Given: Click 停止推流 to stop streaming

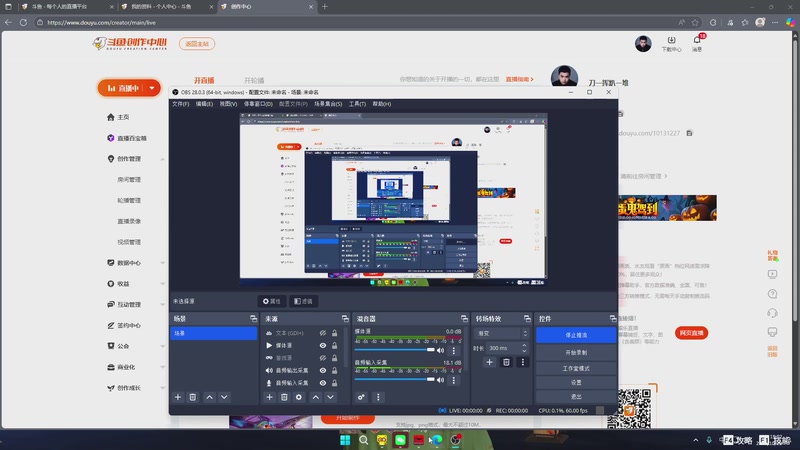Looking at the screenshot, I should (x=576, y=335).
